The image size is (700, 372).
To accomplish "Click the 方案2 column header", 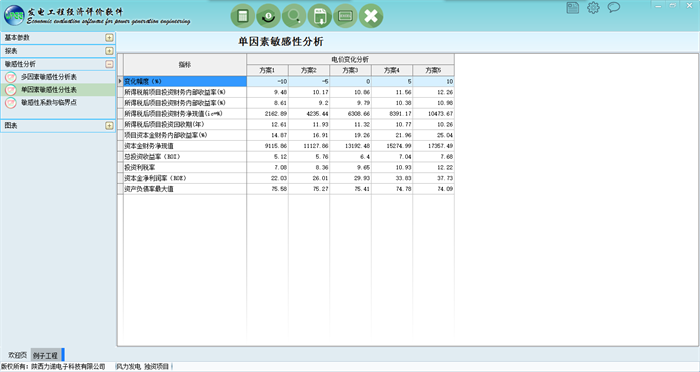I will (309, 70).
